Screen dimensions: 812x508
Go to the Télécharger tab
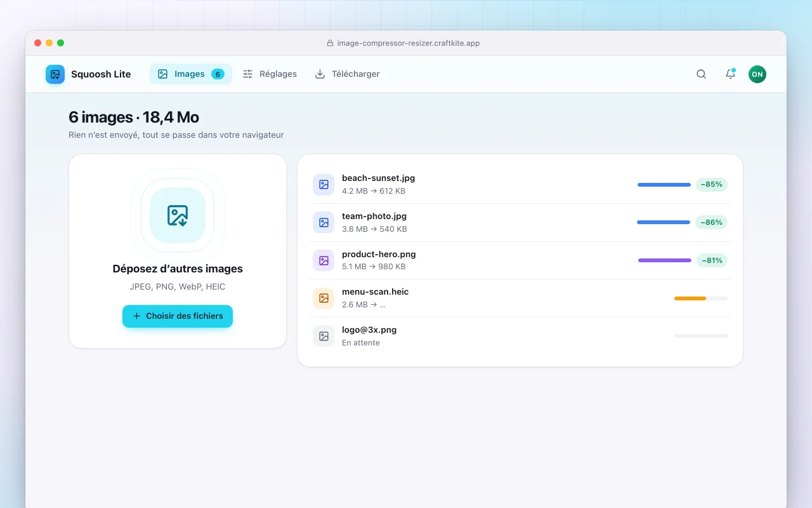348,74
